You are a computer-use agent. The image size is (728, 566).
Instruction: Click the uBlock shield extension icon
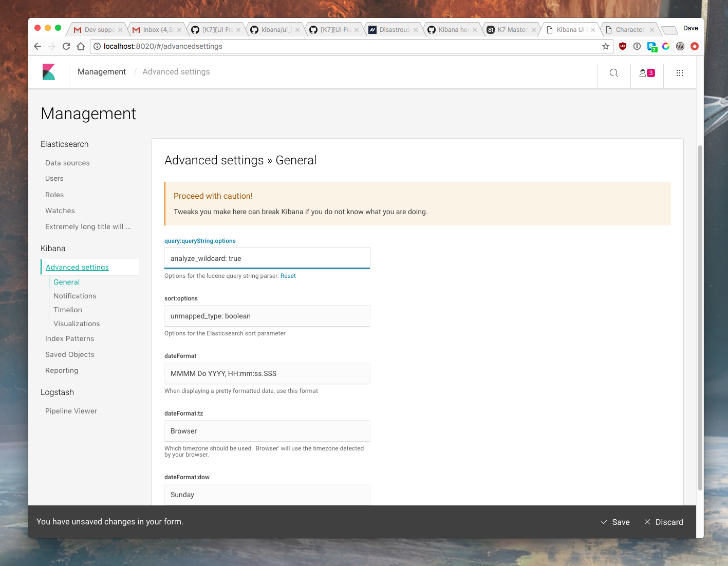click(x=623, y=46)
